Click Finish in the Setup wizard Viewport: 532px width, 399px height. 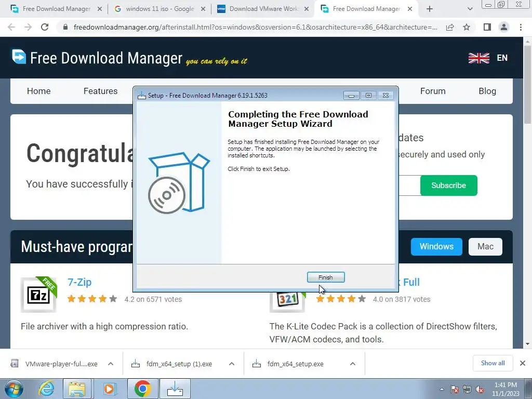[x=326, y=277]
